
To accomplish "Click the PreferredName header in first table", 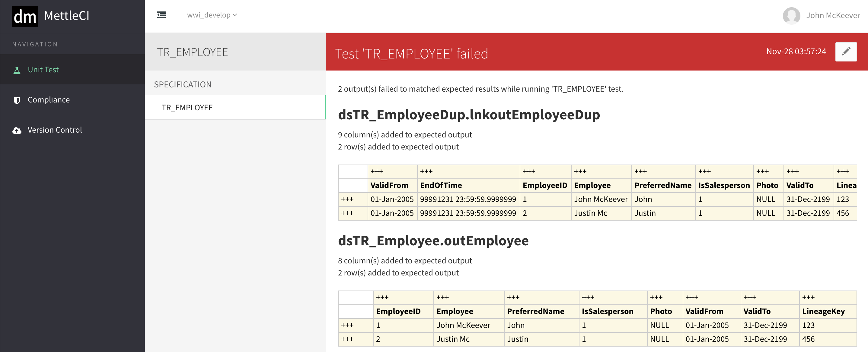I will tap(662, 185).
